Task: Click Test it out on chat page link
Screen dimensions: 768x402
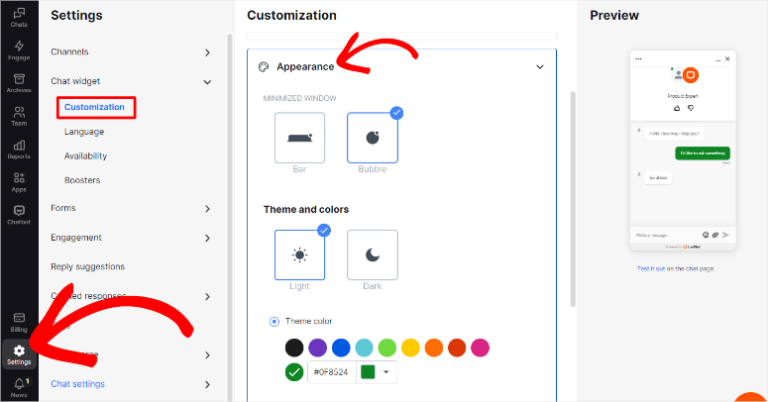Action: pyautogui.click(x=675, y=268)
